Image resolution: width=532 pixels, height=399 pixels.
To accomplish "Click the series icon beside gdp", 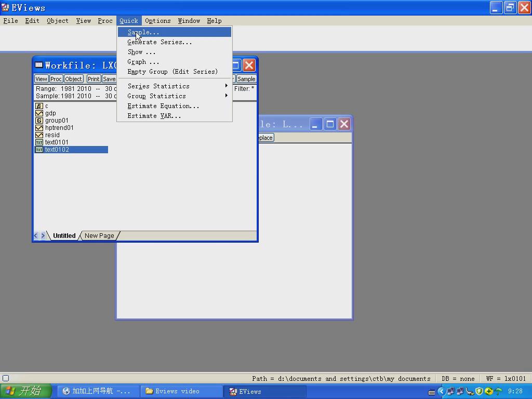I will coord(39,113).
